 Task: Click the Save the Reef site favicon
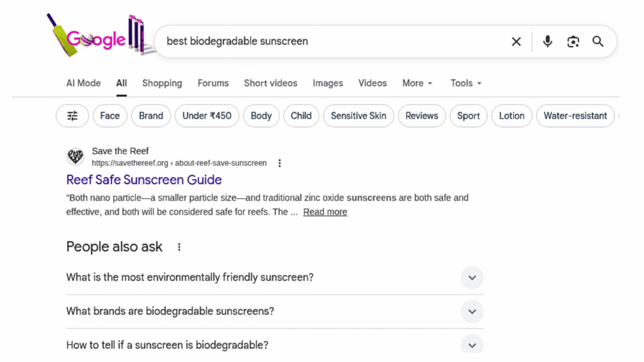point(75,156)
